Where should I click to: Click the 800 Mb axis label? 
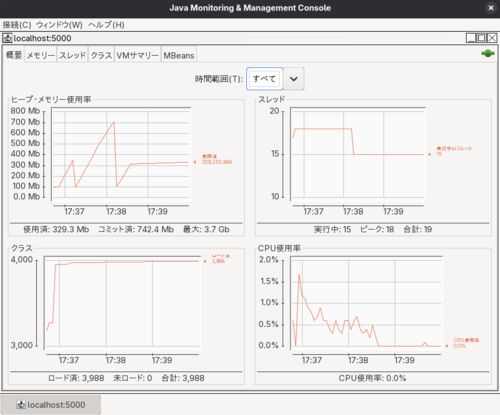point(25,111)
